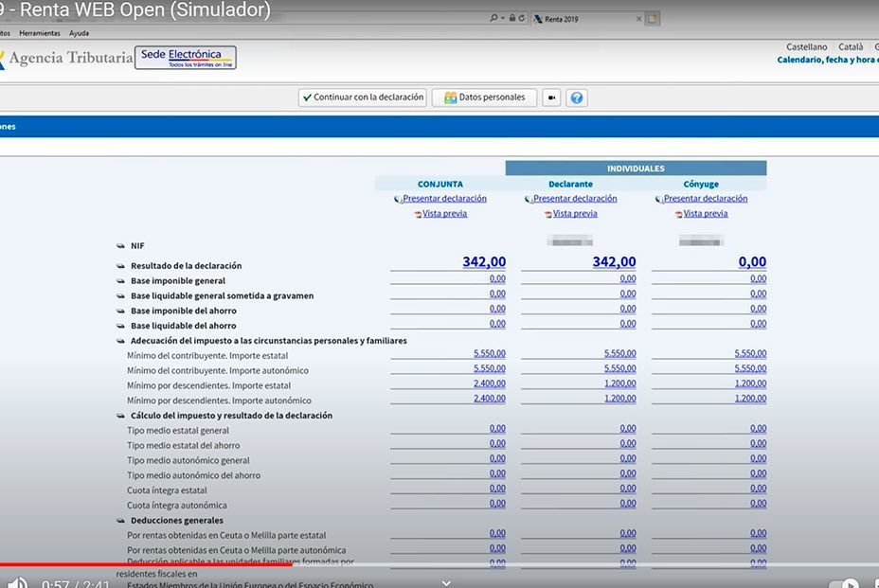Viewport: 879px width, 588px height.
Task: Open help via the blue question mark icon
Action: (x=576, y=97)
